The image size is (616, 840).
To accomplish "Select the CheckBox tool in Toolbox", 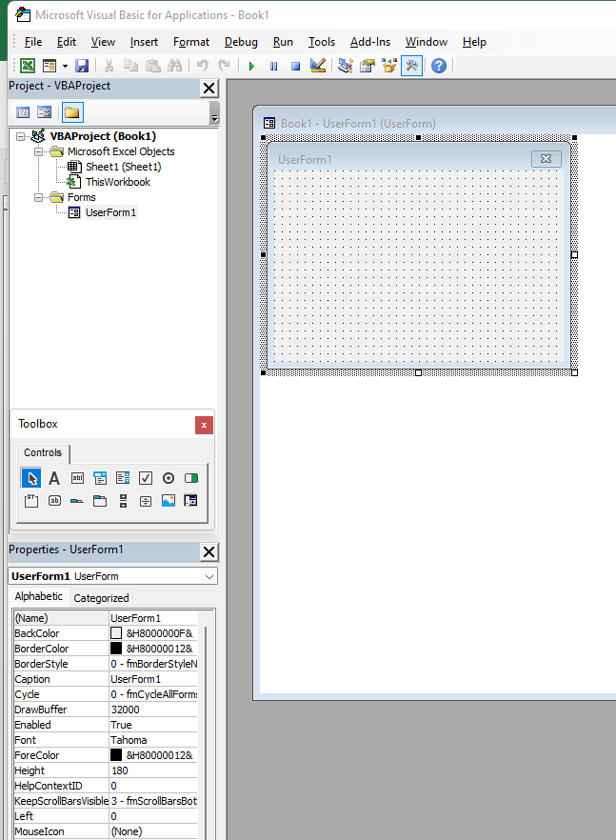I will [x=146, y=478].
